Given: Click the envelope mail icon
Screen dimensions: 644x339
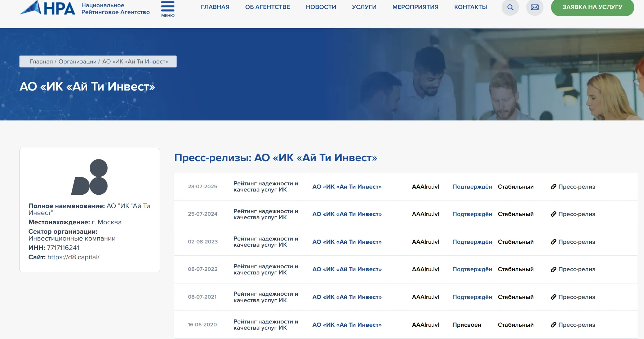Looking at the screenshot, I should [x=535, y=7].
